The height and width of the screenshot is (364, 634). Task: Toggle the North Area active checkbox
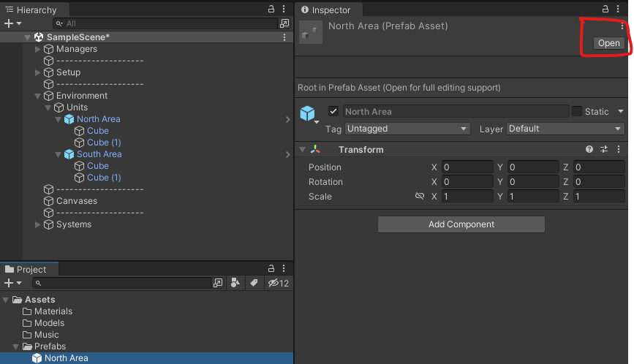coord(333,112)
